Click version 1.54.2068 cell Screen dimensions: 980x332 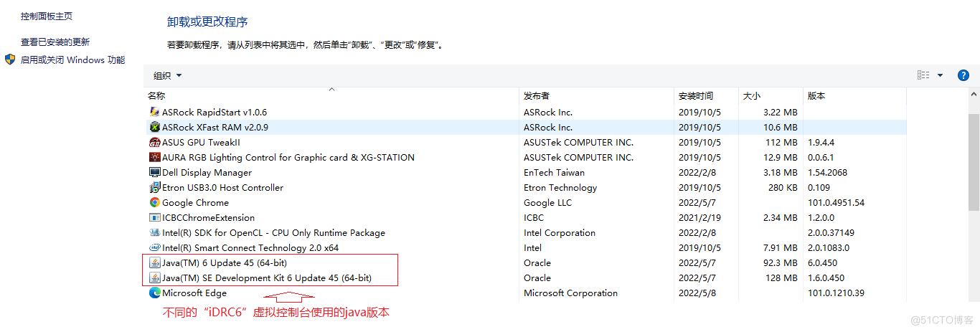(827, 172)
